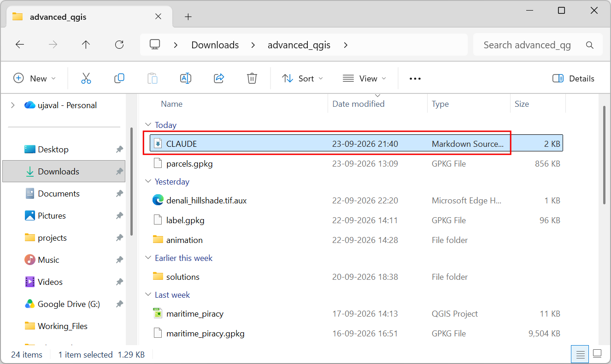The image size is (611, 364).
Task: Go up one folder level
Action: (x=86, y=45)
